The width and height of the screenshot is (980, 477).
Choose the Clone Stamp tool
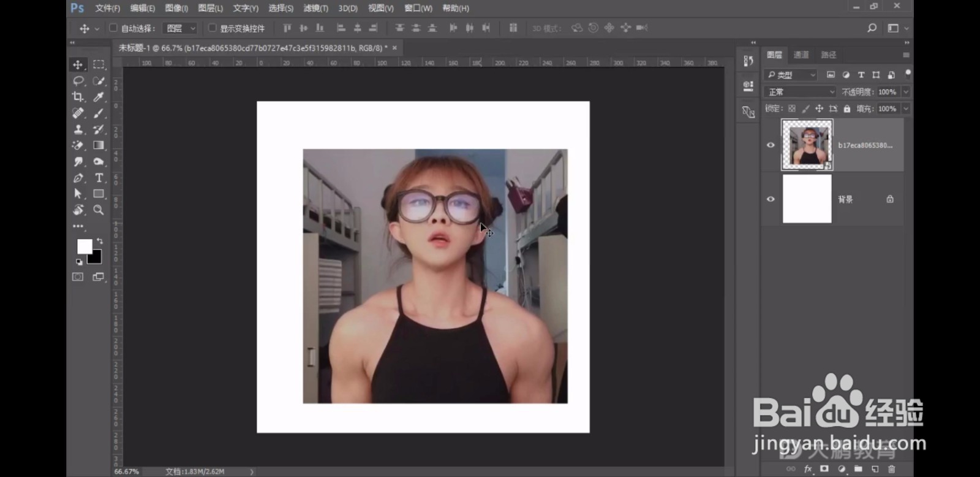pos(78,129)
